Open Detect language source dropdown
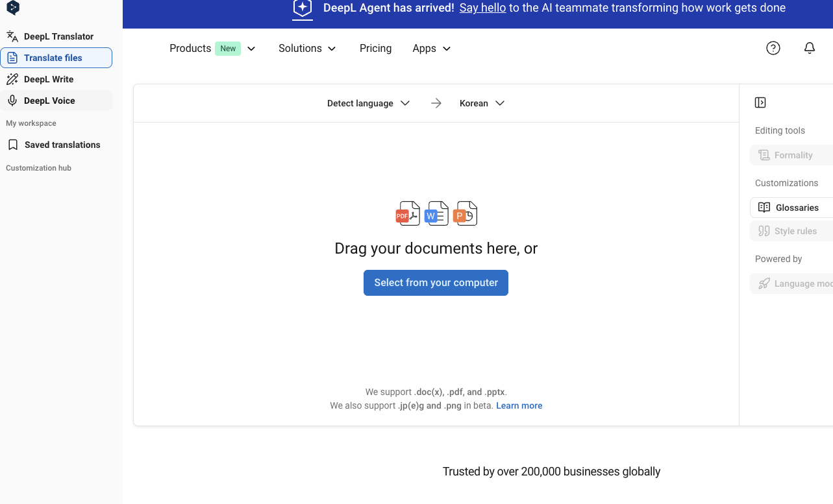This screenshot has height=504, width=833. (x=368, y=103)
